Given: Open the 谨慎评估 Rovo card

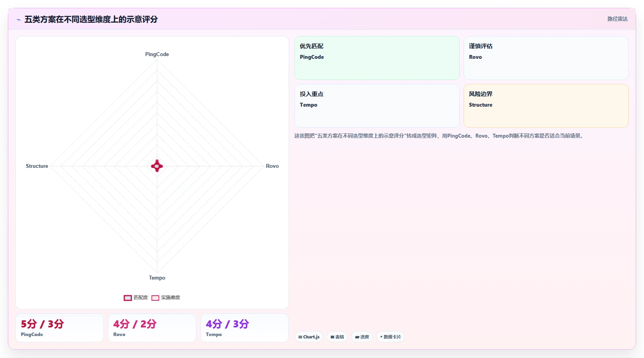Looking at the screenshot, I should coord(546,58).
